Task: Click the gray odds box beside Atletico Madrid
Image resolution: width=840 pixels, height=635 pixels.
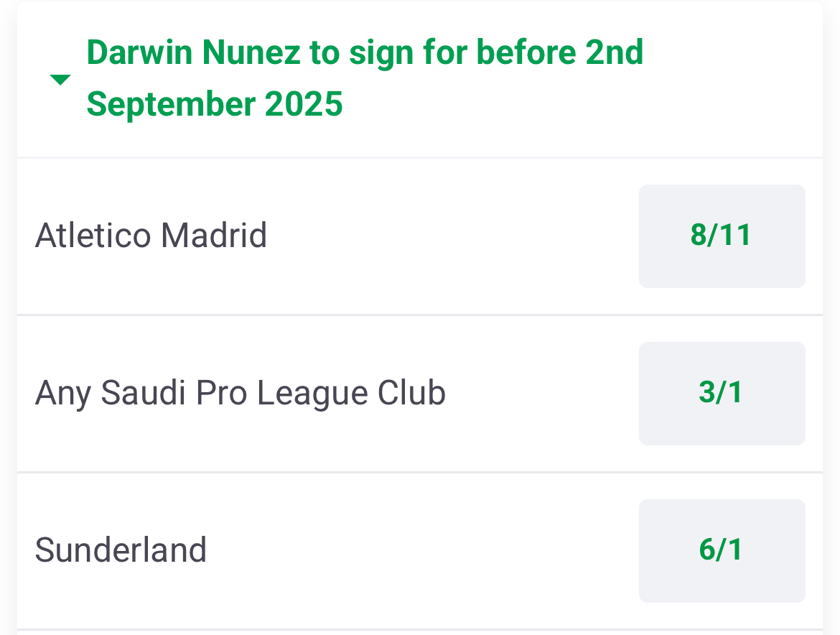Action: pos(722,236)
